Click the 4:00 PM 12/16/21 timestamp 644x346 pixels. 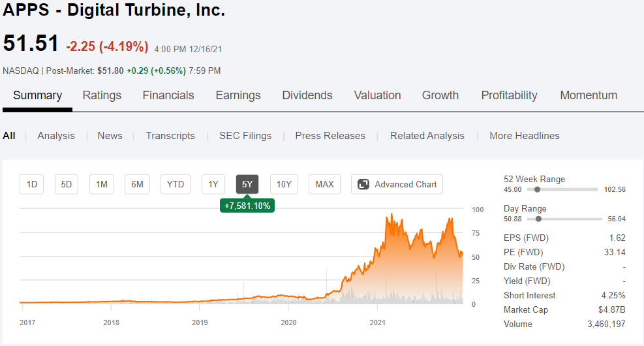point(188,50)
